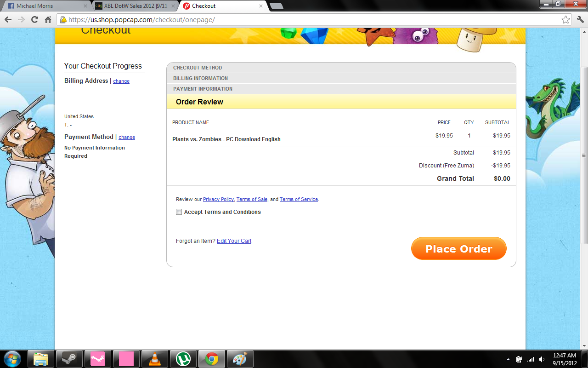
Task: Click the -$19.95 discount value
Action: 501,166
